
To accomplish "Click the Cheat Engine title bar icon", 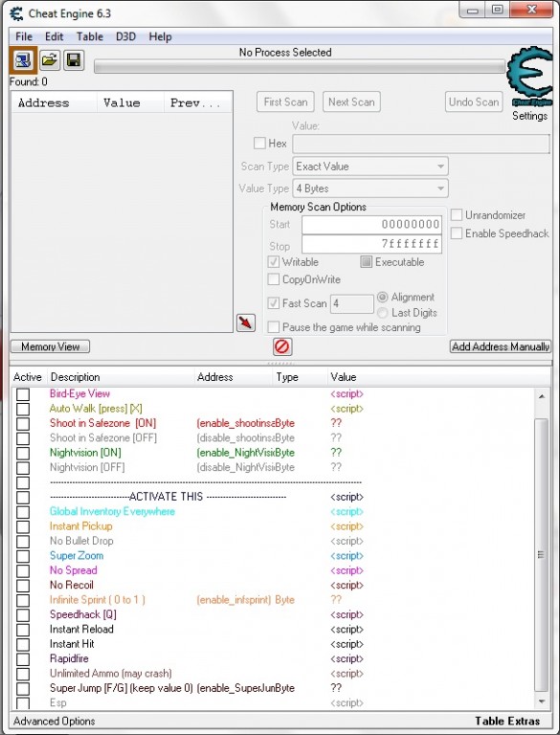I will [x=16, y=13].
